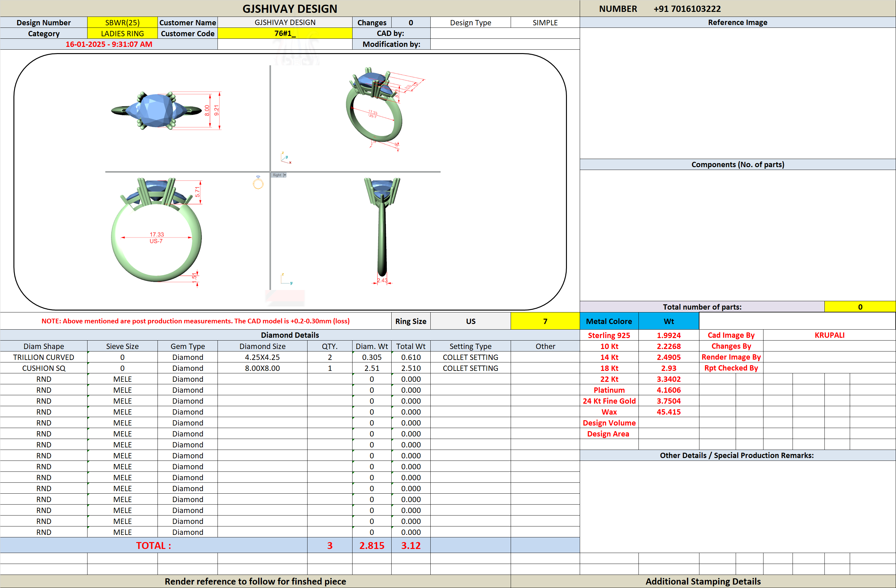Image resolution: width=896 pixels, height=588 pixels.
Task: Click the SIMPLE design type cell
Action: point(545,22)
